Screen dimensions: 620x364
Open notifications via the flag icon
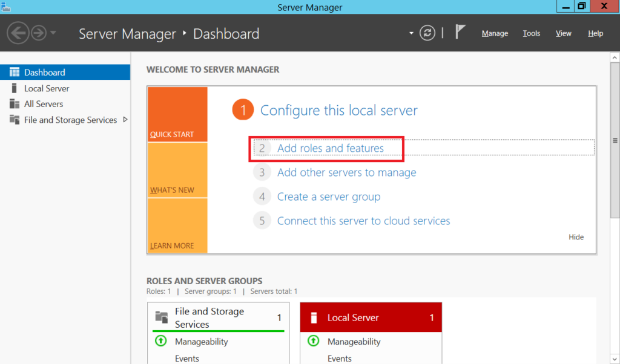[x=460, y=31]
